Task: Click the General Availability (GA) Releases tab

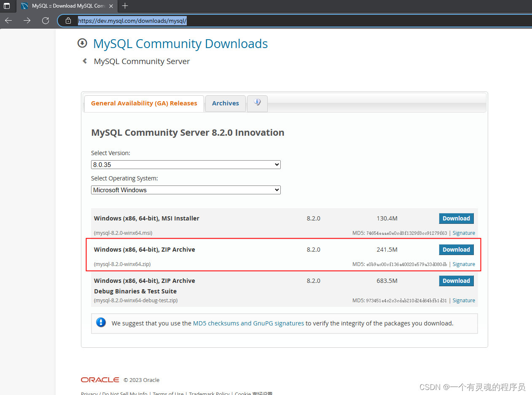Action: point(144,103)
